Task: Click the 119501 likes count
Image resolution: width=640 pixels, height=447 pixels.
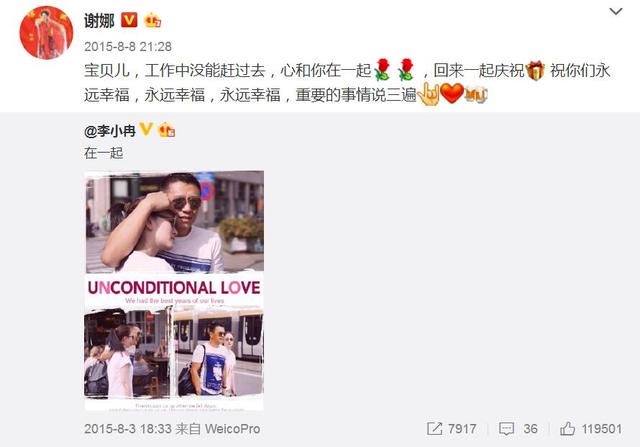Action: point(602,429)
